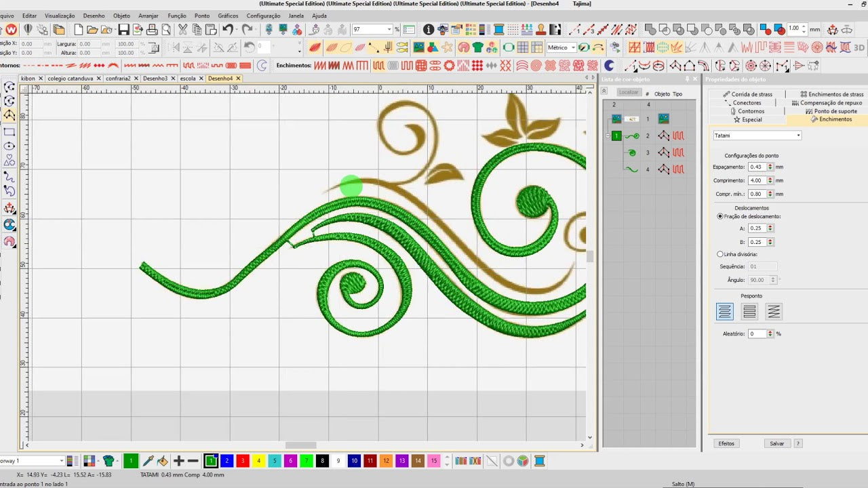Click the green t-shirt product icon
The width and height of the screenshot is (868, 488).
tap(108, 461)
